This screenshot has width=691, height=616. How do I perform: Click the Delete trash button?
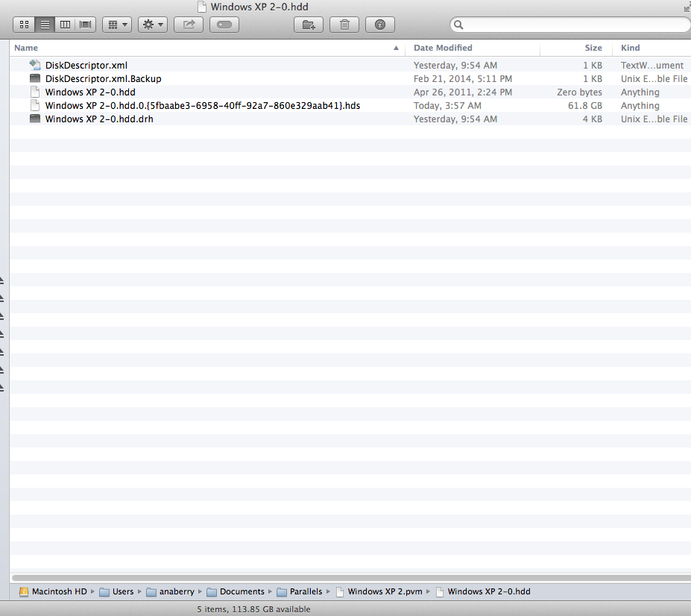point(344,25)
